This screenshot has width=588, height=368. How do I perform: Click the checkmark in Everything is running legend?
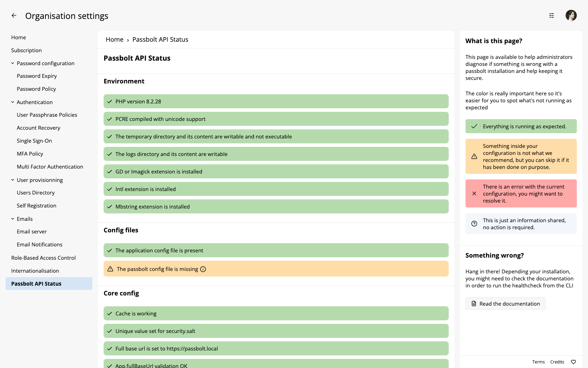pyautogui.click(x=474, y=127)
